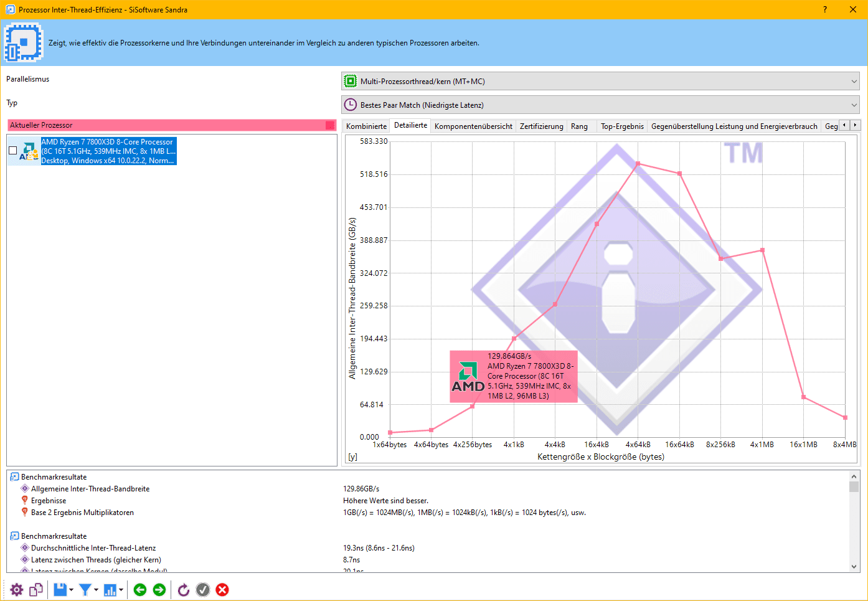Switch to the Kombinierte tab
The image size is (868, 601).
[x=366, y=126]
